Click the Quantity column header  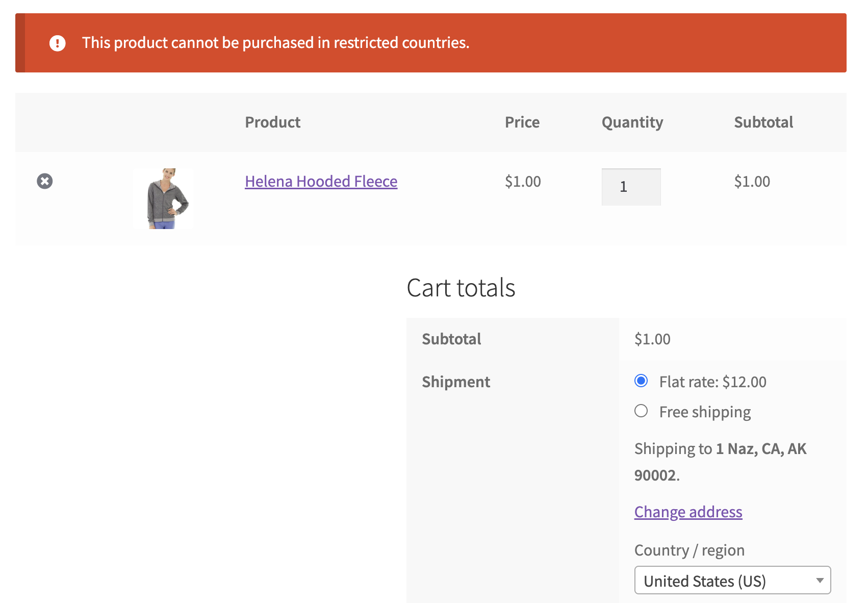[x=632, y=122]
